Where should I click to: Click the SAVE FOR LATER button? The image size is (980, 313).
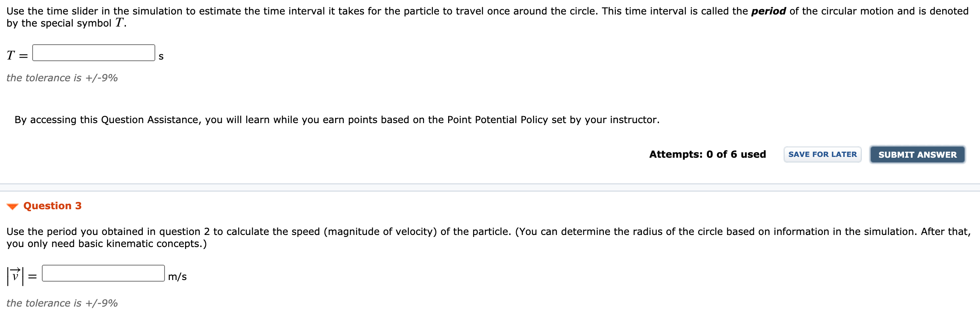click(x=822, y=154)
